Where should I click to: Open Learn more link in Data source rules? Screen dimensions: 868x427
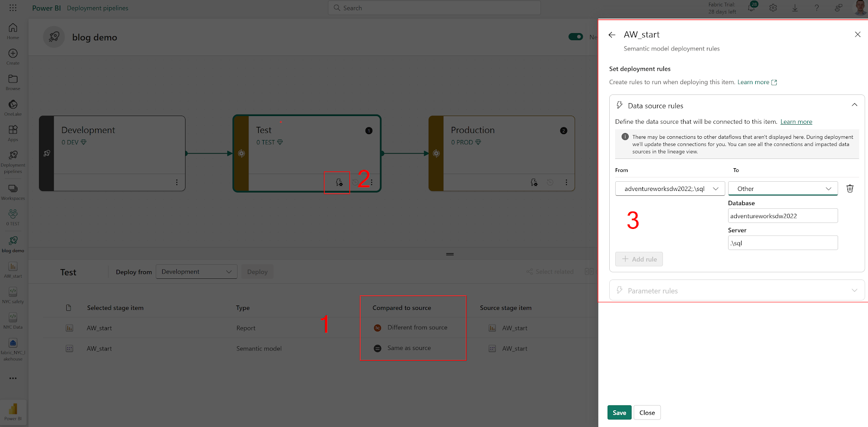tap(796, 122)
